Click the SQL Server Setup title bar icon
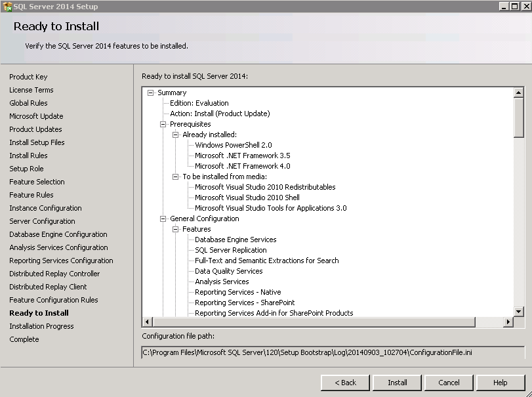 (x=7, y=7)
